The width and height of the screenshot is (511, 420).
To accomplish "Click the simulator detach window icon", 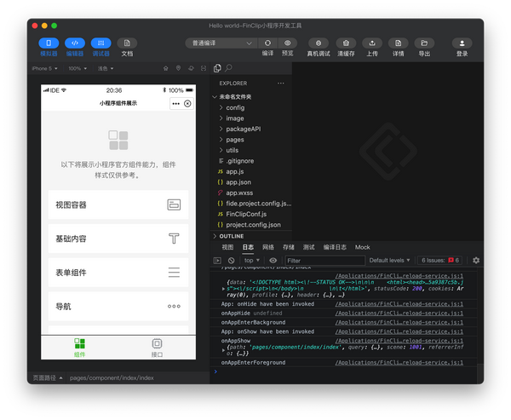I will pyautogui.click(x=204, y=68).
